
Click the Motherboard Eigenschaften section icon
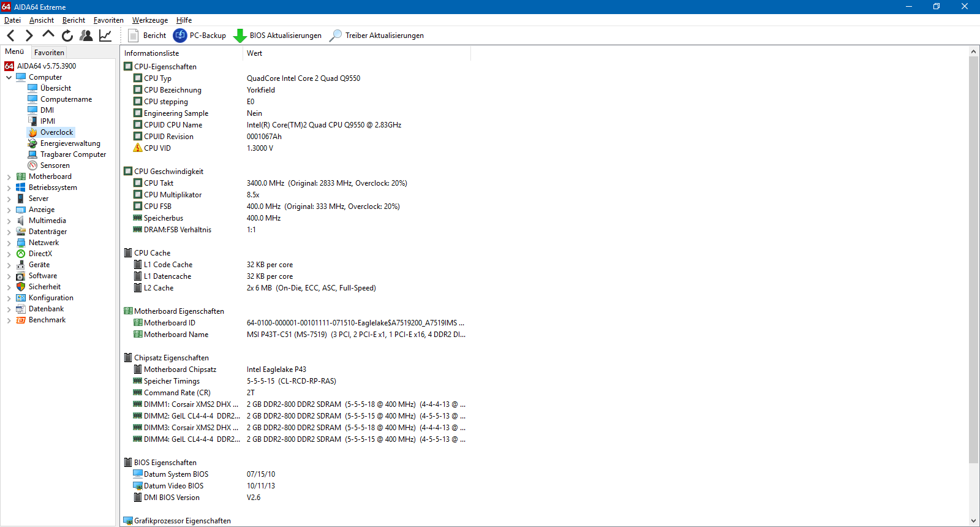(128, 311)
